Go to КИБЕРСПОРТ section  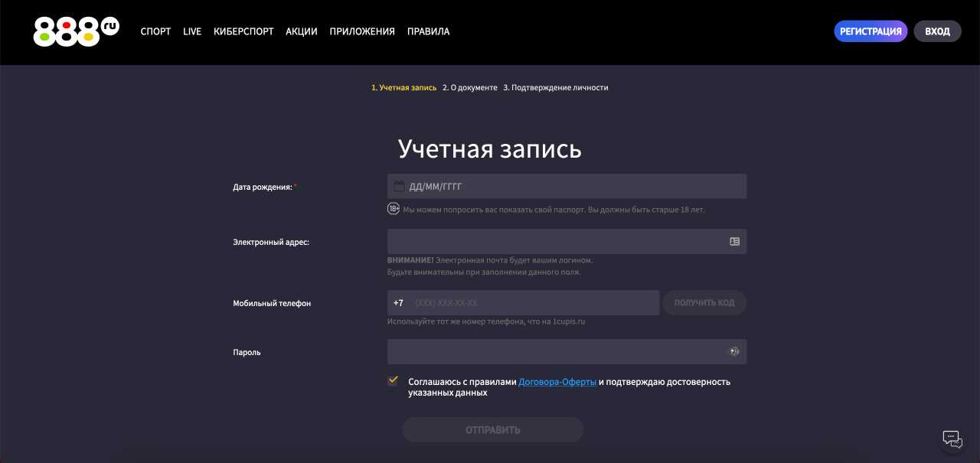[243, 31]
